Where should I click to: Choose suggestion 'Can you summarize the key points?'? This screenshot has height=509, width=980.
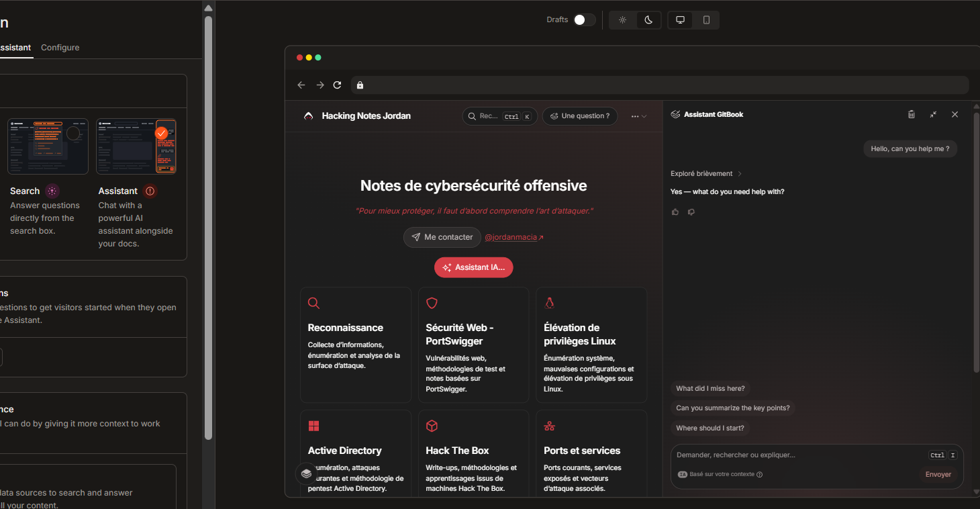pos(733,408)
